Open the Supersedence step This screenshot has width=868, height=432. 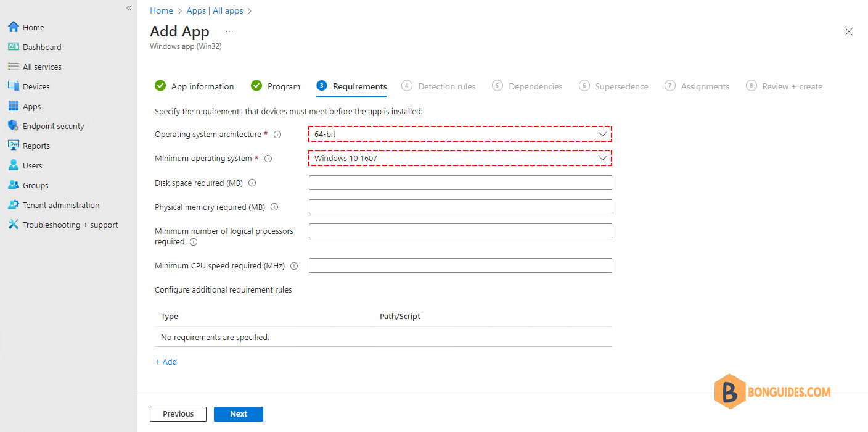614,86
